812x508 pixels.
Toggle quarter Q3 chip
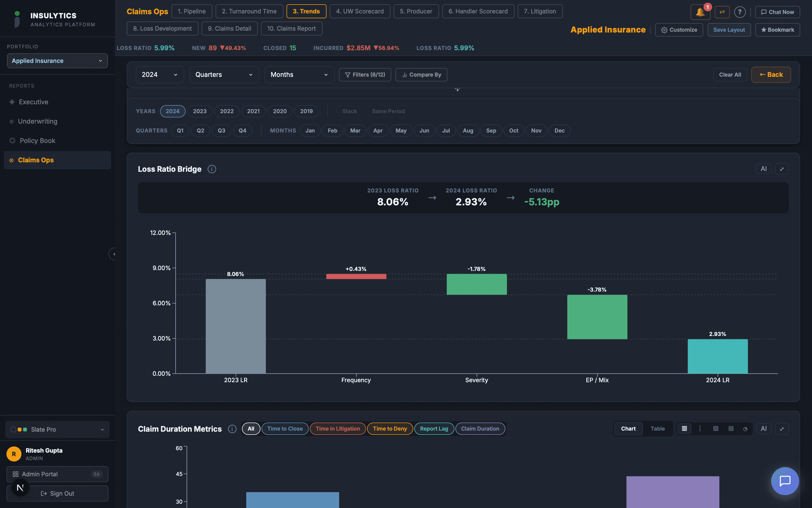(222, 131)
